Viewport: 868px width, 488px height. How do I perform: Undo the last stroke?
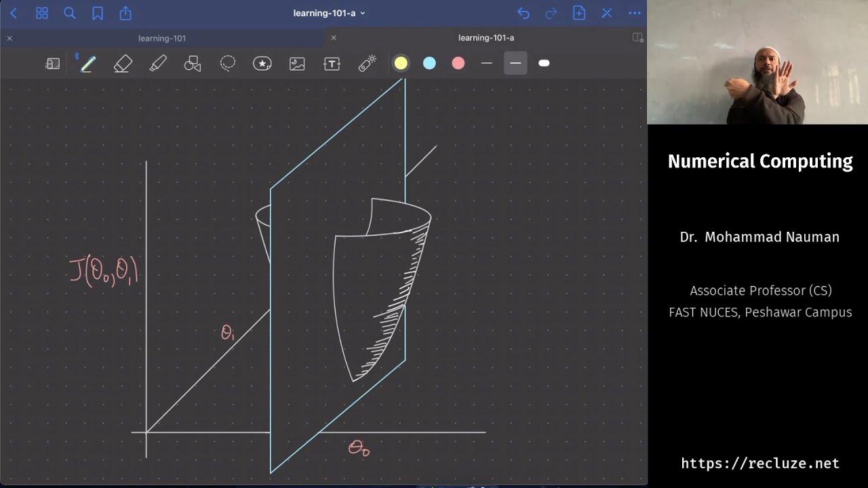tap(523, 13)
